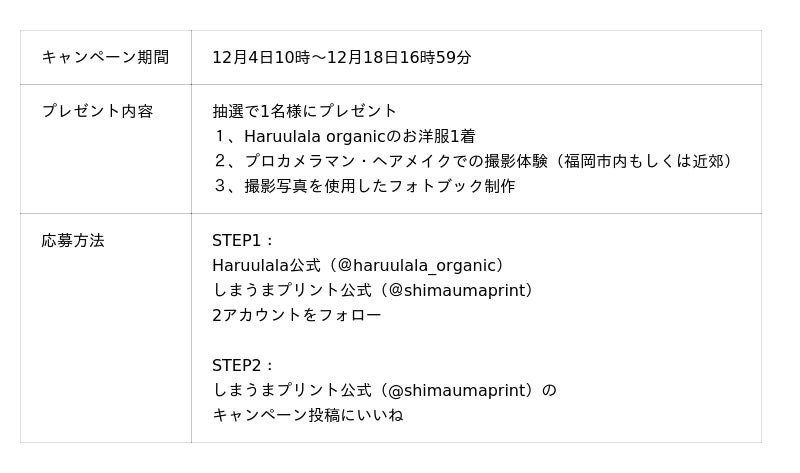Click the Haruulala organic clothing prize line
Viewport: 800px width, 473px height.
coord(343,136)
